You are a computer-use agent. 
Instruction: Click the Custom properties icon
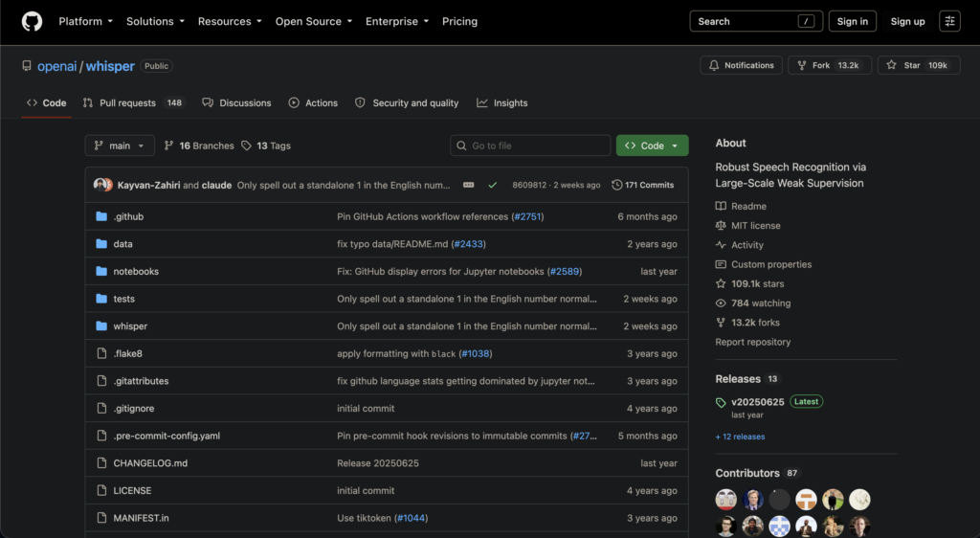coord(721,264)
